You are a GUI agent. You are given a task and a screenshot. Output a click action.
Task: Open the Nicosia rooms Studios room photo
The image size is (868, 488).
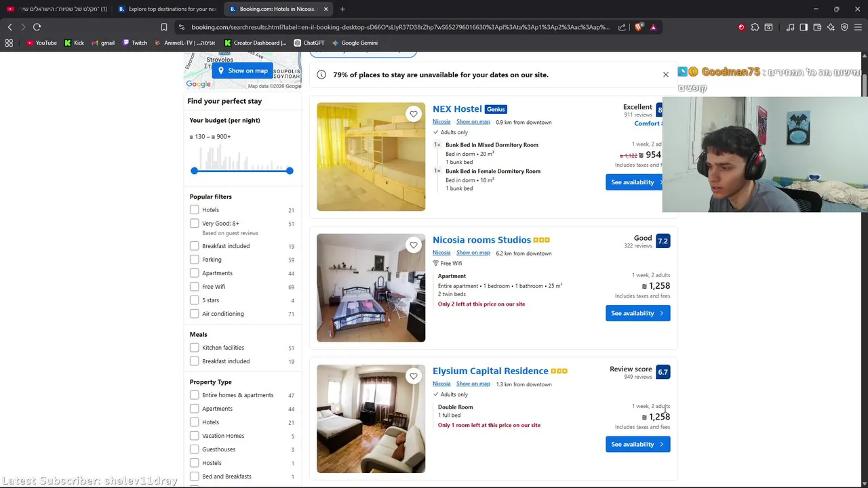click(371, 288)
